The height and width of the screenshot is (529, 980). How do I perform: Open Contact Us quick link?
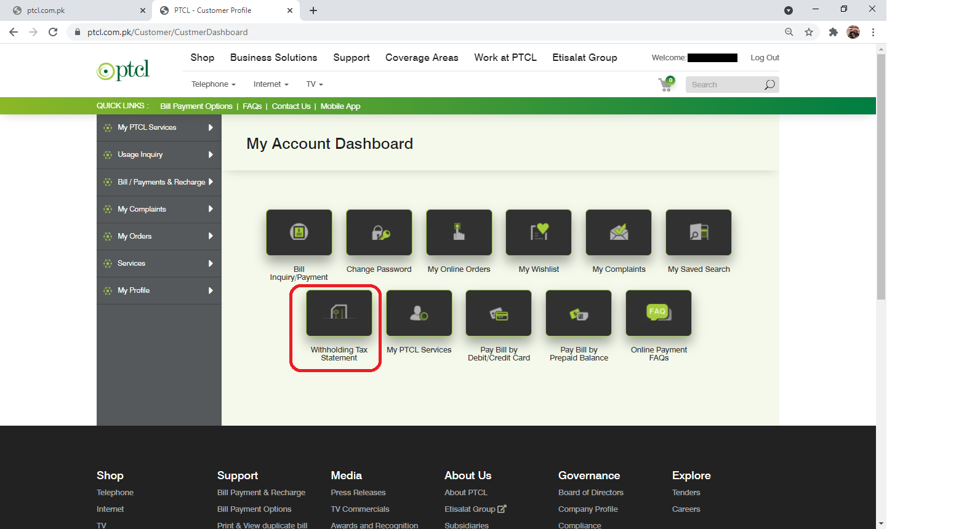point(291,106)
